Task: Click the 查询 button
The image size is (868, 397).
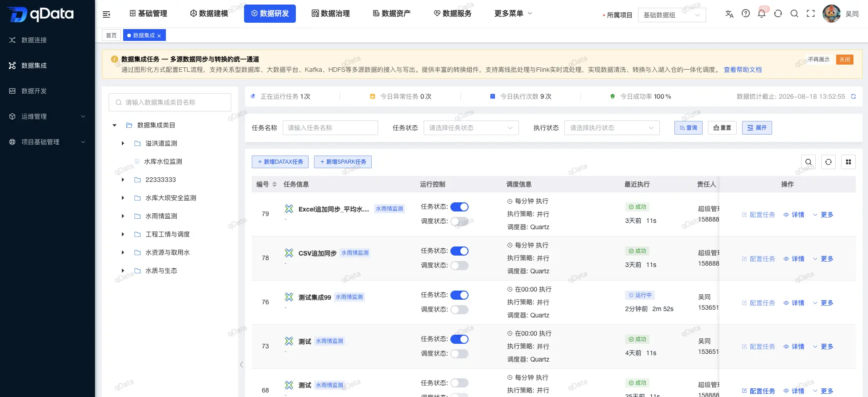Action: tap(688, 128)
